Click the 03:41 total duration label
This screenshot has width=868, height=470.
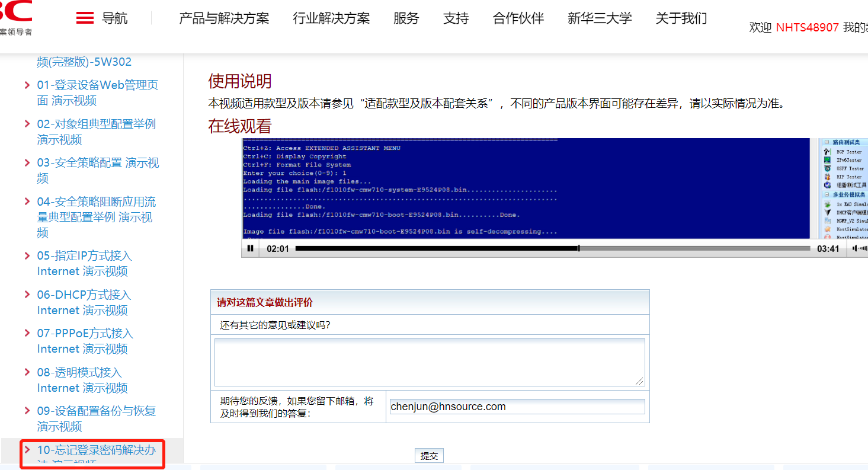(828, 249)
